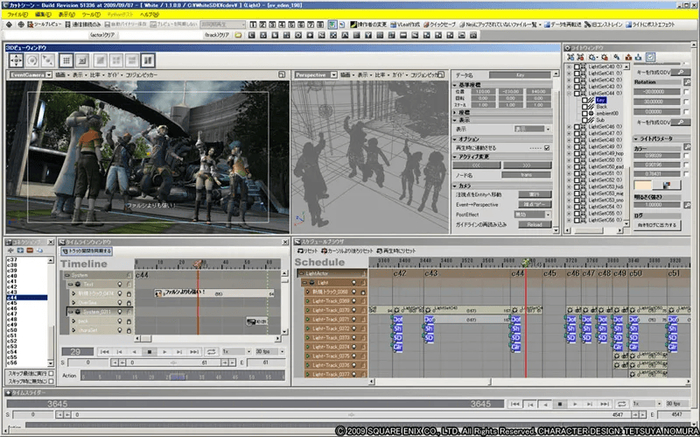This screenshot has width=700, height=437.
Task: Open the ファイル menu
Action: tap(16, 15)
